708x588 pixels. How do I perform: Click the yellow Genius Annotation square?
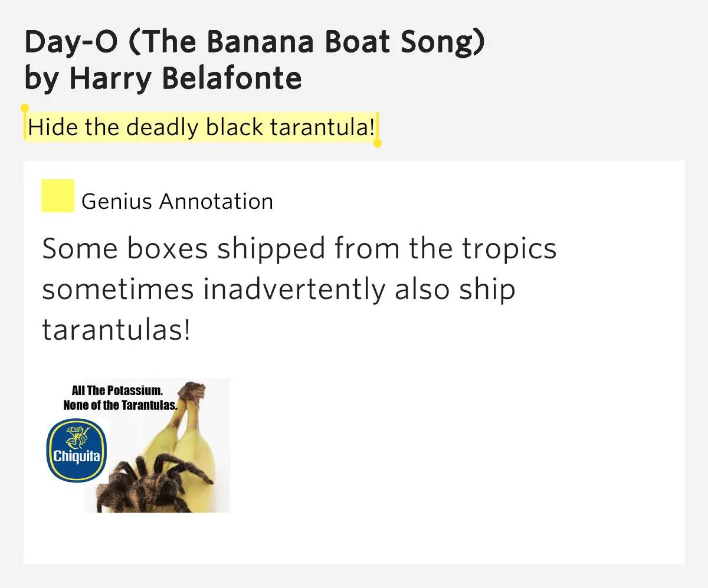coord(58,196)
